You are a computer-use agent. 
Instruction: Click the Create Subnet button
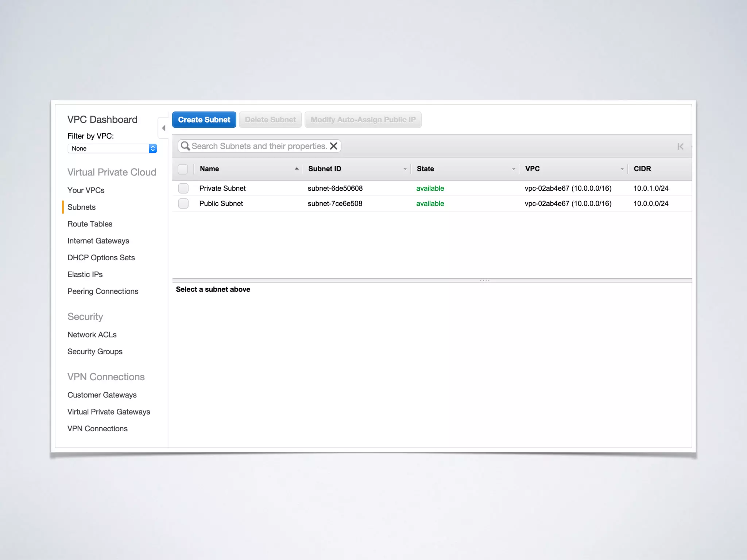(x=204, y=120)
